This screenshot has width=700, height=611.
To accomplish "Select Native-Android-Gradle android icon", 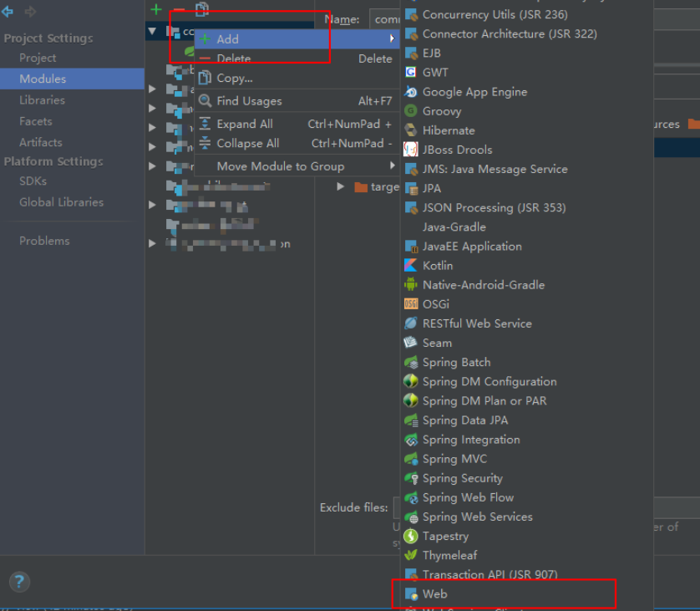I will pos(411,284).
